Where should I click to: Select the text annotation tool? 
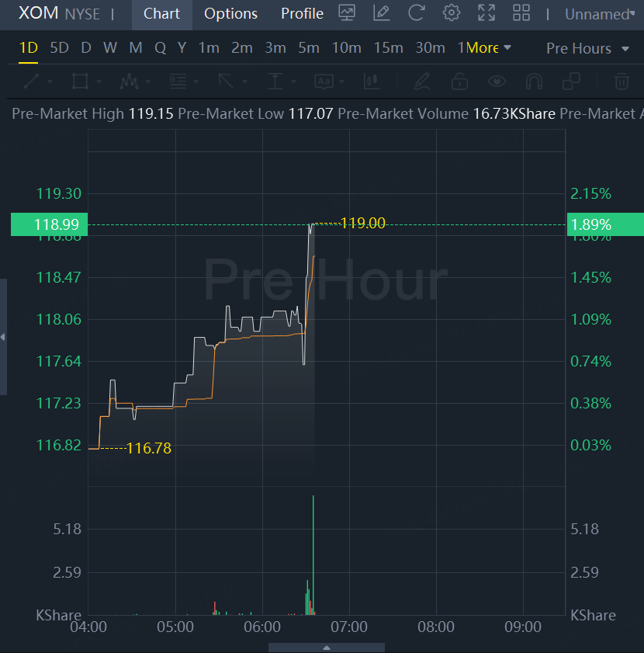[x=324, y=81]
